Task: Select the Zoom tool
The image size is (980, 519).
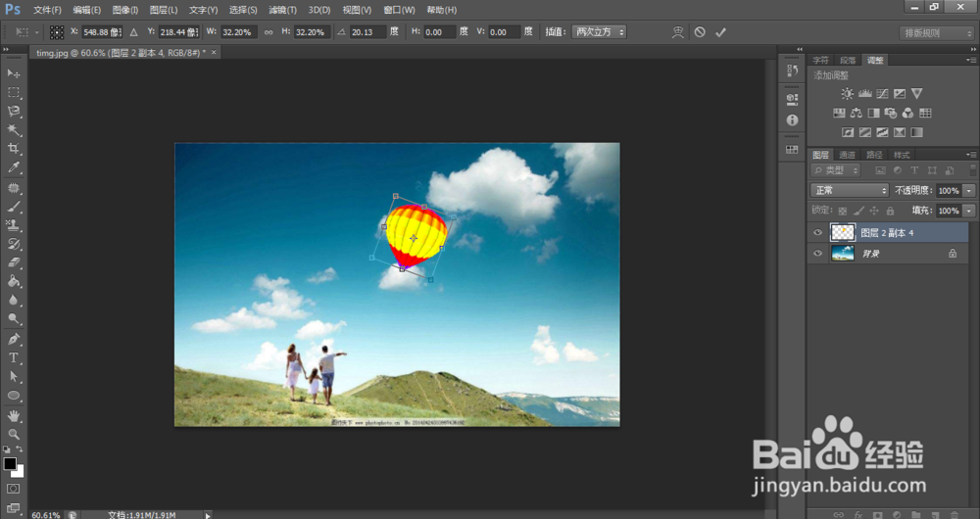Action: tap(13, 434)
